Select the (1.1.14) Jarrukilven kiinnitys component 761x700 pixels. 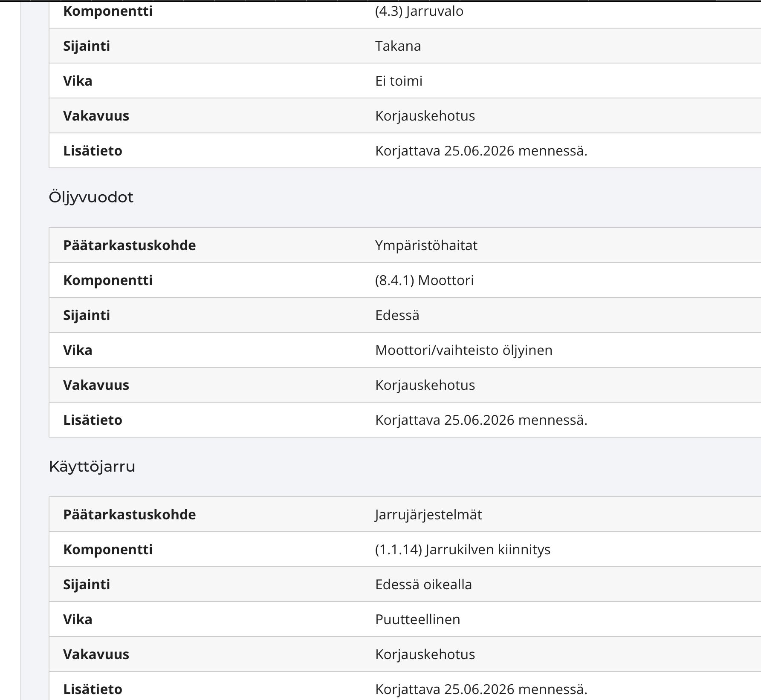tap(463, 550)
